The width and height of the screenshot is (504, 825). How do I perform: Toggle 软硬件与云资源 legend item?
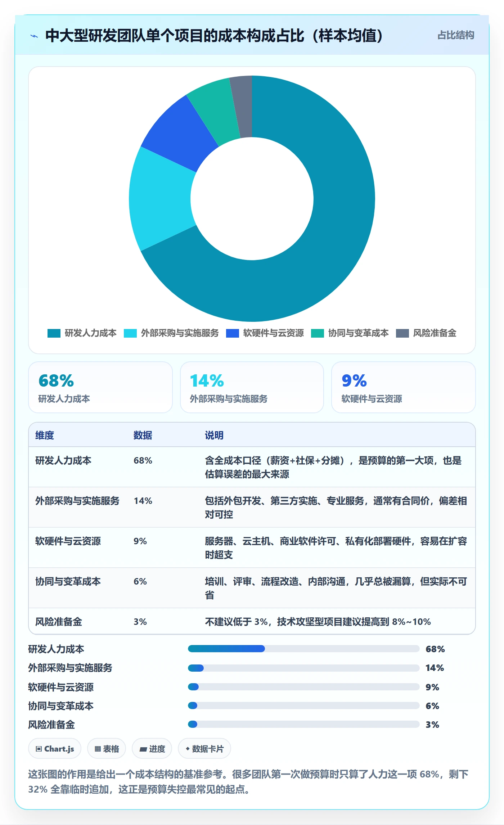pyautogui.click(x=265, y=333)
